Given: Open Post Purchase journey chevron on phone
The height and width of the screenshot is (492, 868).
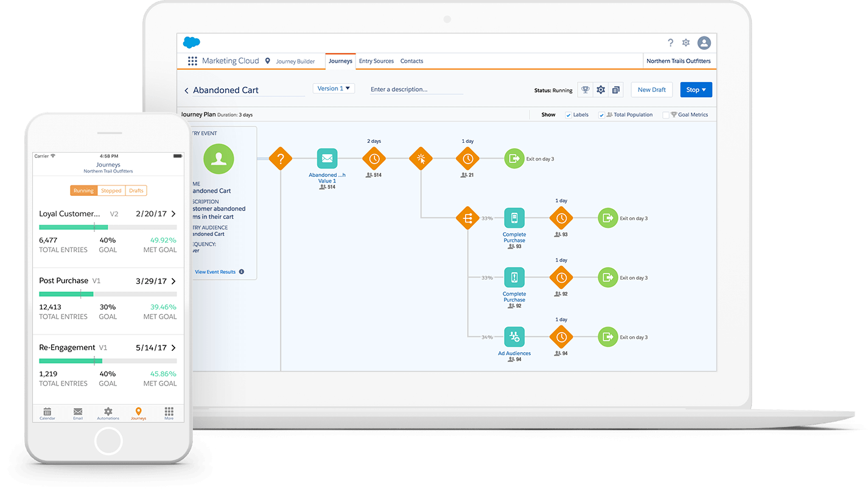Looking at the screenshot, I should 173,281.
